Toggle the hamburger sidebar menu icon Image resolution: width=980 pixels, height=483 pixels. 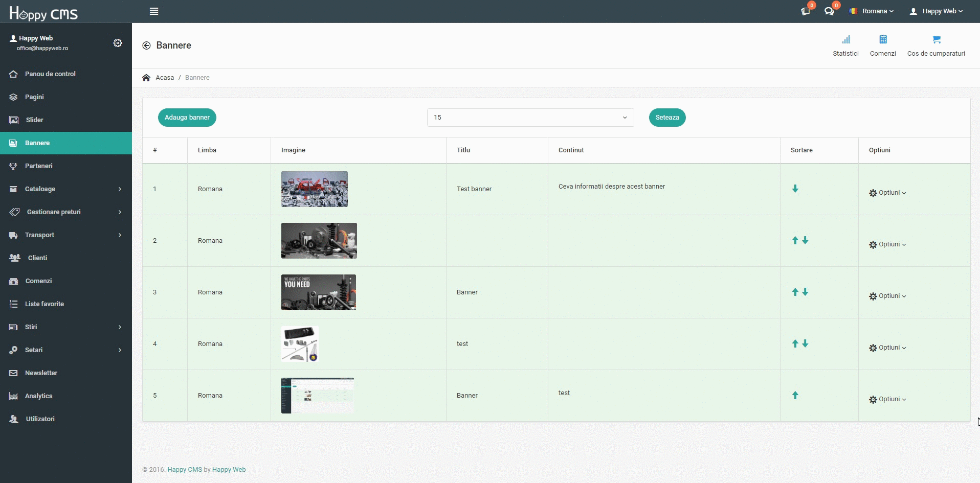point(153,11)
